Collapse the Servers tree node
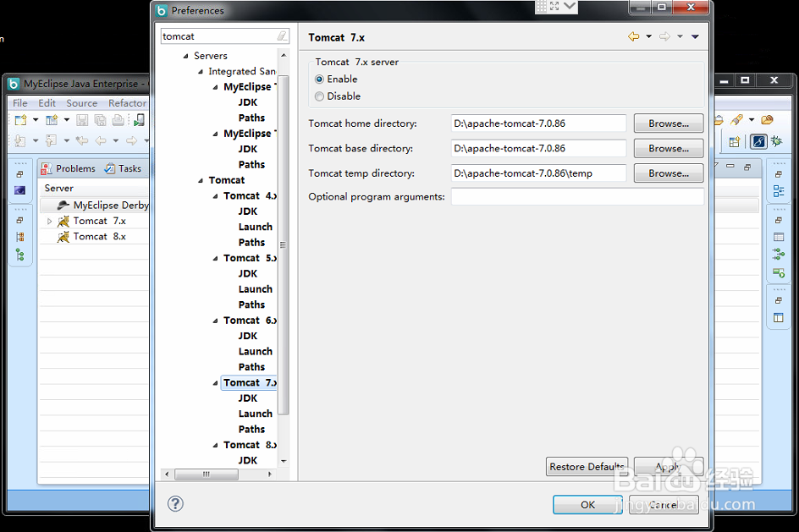 185,56
